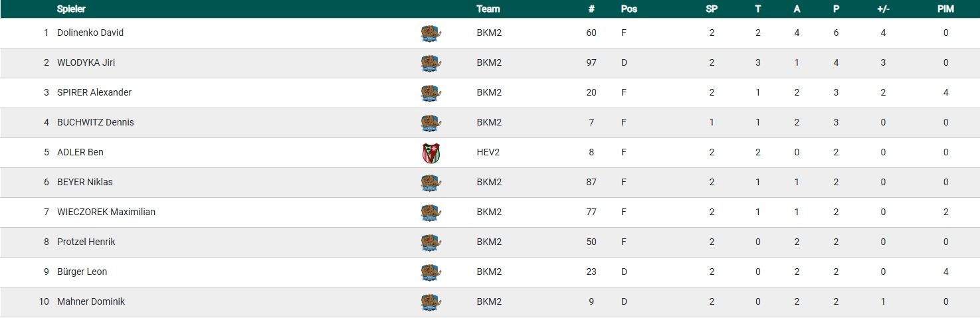Sort by the T goals column header
Viewport: 980px width, 318px height.
(x=757, y=9)
